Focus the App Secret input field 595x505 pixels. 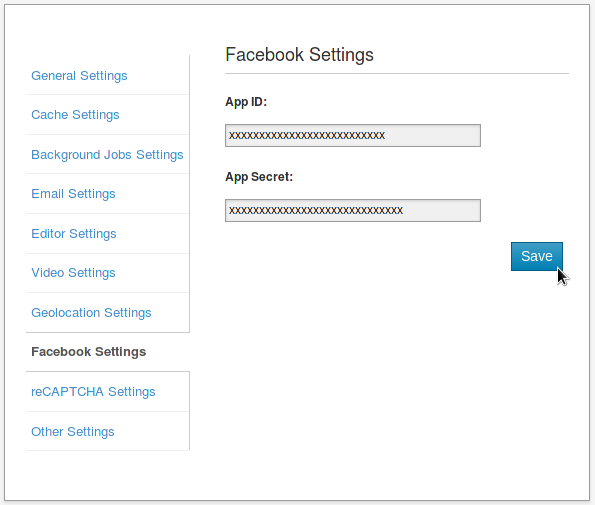[x=353, y=211]
